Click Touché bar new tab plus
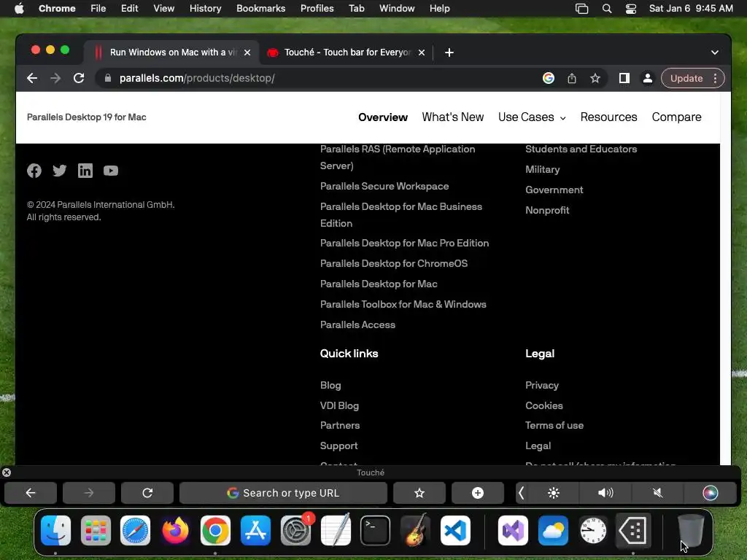Viewport: 747px width, 560px height. click(x=477, y=493)
